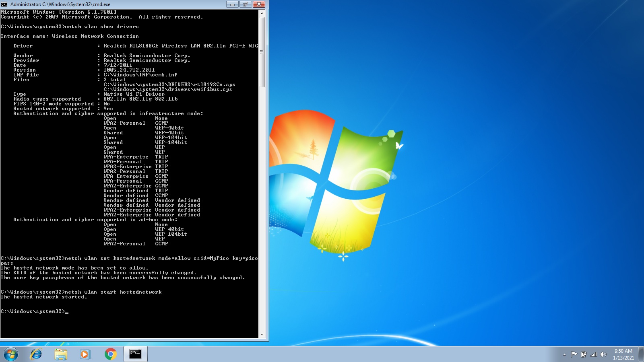
Task: Open the cmd.exe system menu icon
Action: click(4, 4)
